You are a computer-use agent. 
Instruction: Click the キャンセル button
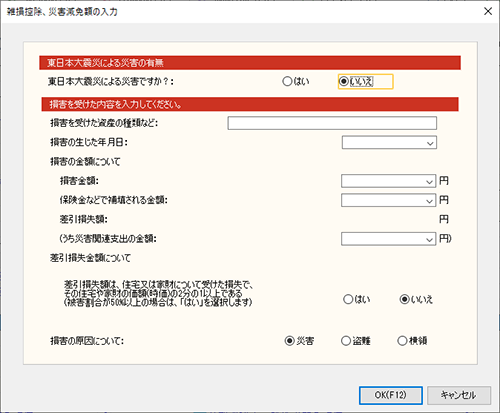pyautogui.click(x=459, y=395)
